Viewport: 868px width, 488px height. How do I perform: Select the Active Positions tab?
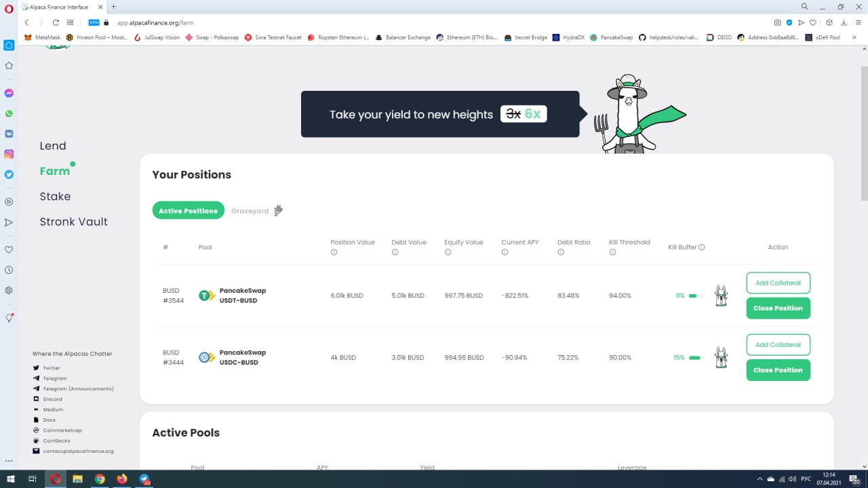(189, 211)
